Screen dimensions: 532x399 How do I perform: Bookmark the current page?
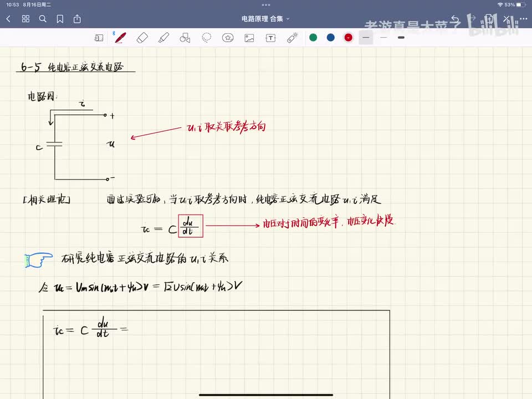60,19
